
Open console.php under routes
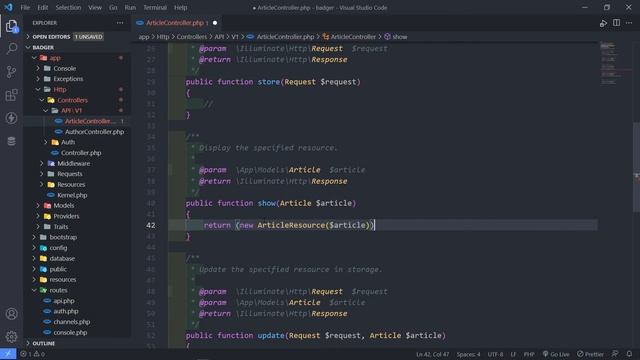click(78, 332)
